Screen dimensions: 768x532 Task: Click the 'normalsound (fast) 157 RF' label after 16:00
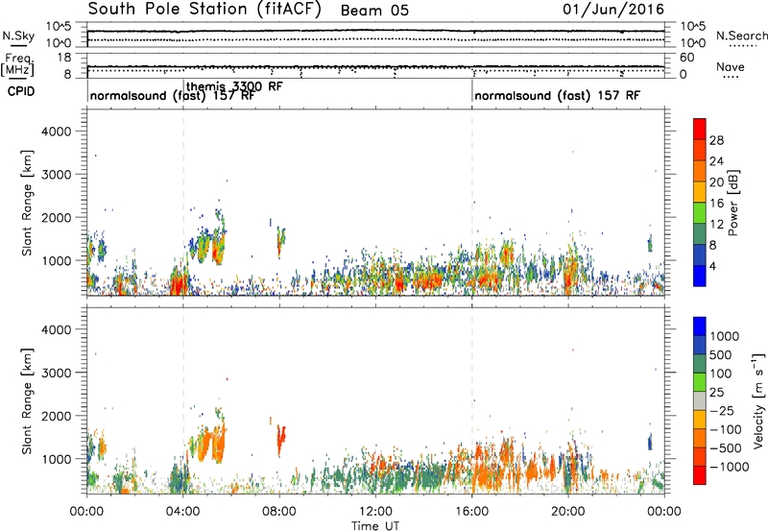pos(558,95)
